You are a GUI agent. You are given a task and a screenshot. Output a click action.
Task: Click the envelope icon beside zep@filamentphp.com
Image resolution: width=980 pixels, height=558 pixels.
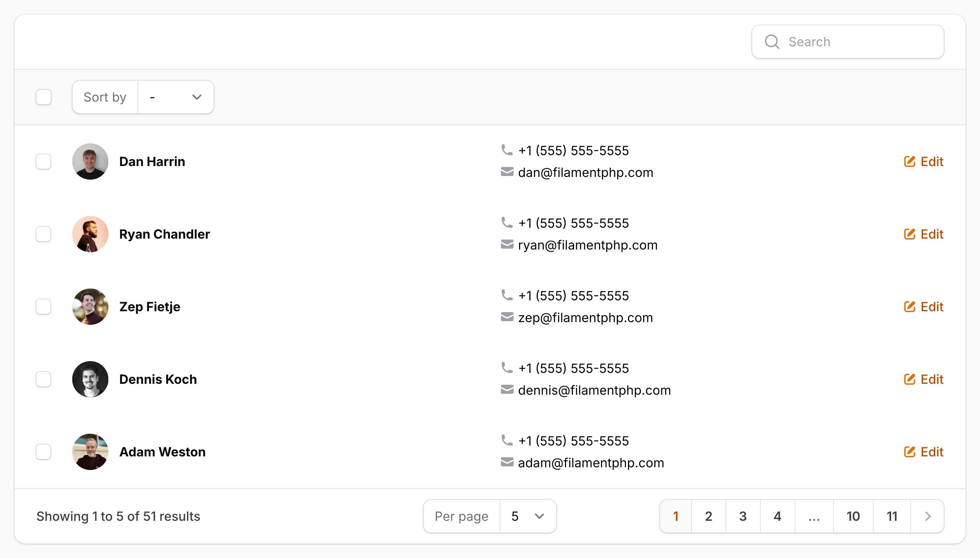507,317
